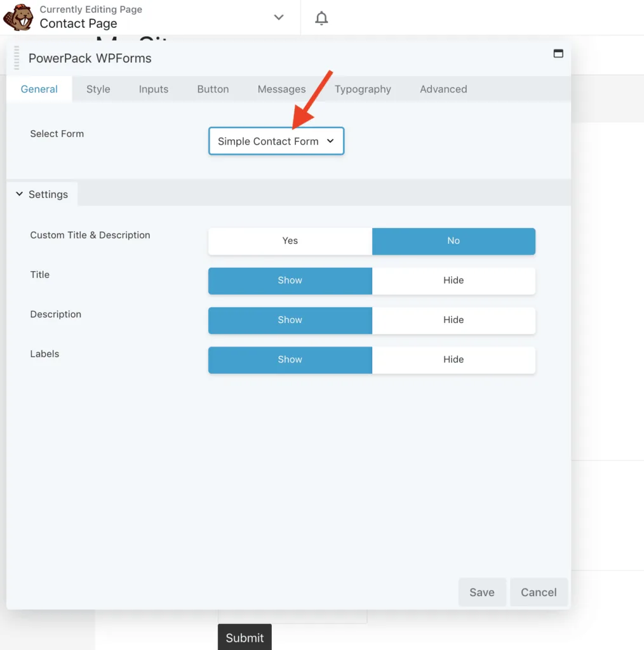Screen dimensions: 644x650
Task: Click the Description field label
Action: pos(55,314)
